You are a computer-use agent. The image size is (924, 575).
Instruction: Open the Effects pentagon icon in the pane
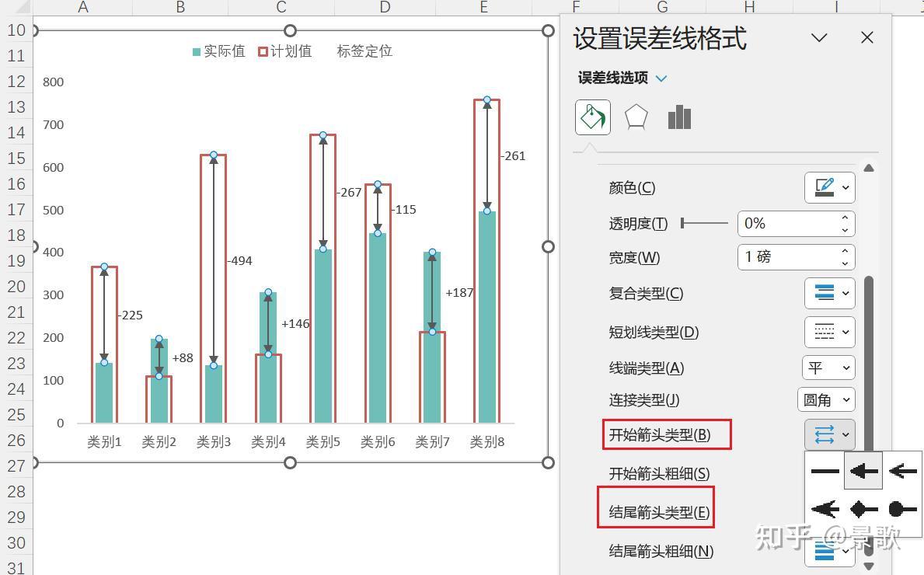[x=636, y=117]
